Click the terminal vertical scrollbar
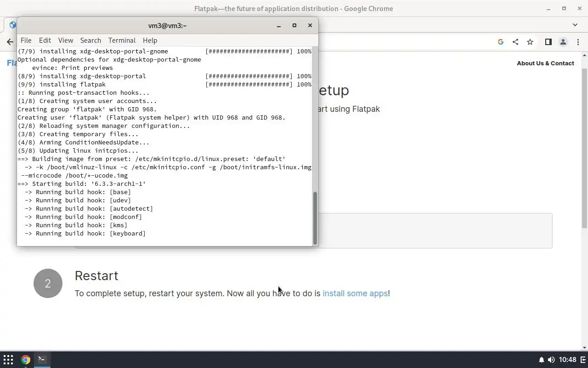Viewport: 588px width, 368px height. 315,218
